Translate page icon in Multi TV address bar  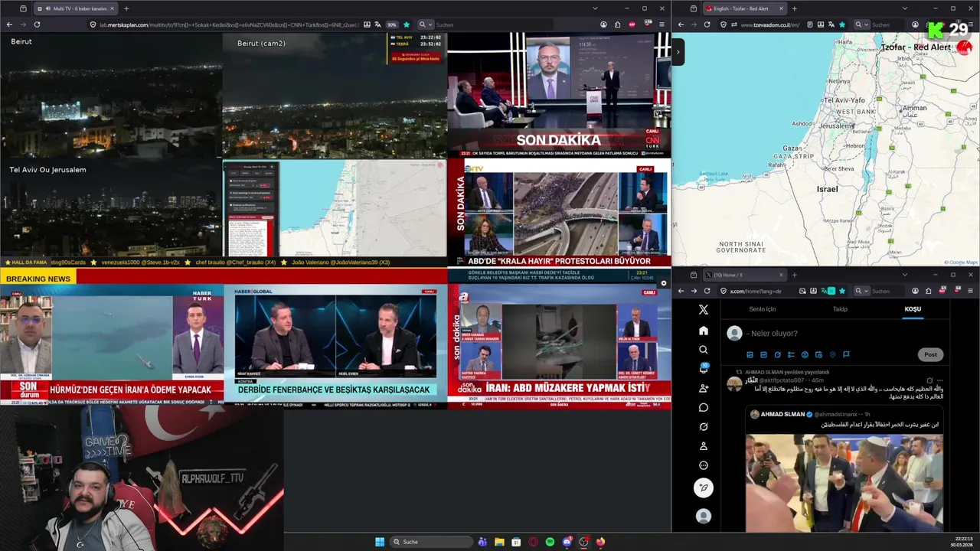[377, 24]
